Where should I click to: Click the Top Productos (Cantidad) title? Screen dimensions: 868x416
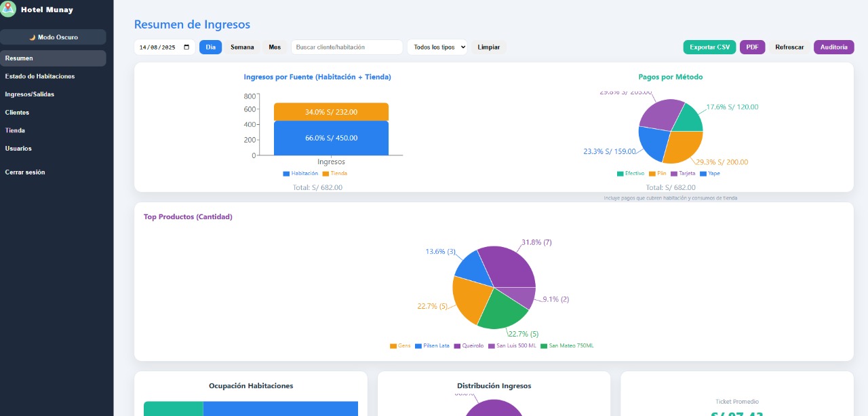click(188, 217)
